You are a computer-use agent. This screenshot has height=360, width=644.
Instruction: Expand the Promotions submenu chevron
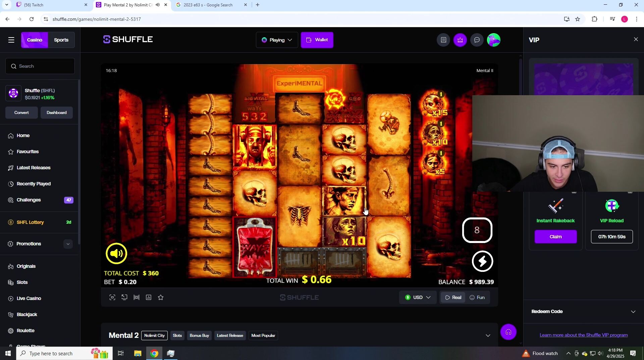(68, 244)
